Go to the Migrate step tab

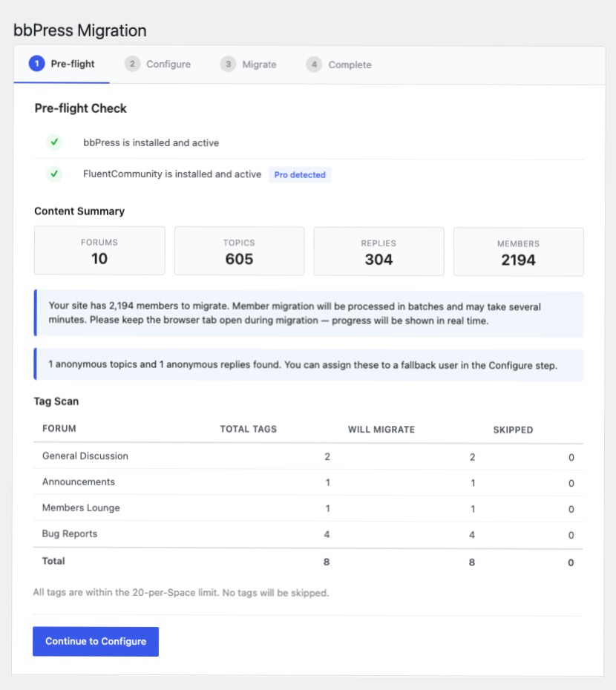click(249, 65)
